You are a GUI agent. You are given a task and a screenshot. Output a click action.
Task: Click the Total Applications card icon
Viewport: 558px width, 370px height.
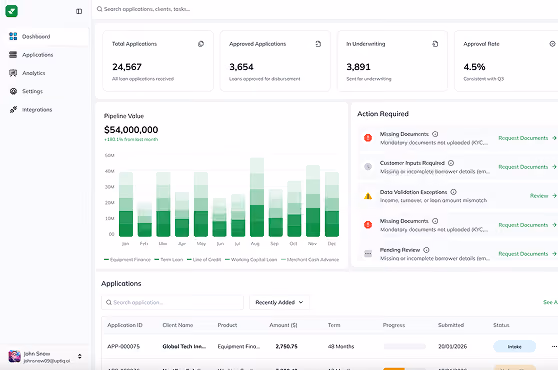click(201, 44)
